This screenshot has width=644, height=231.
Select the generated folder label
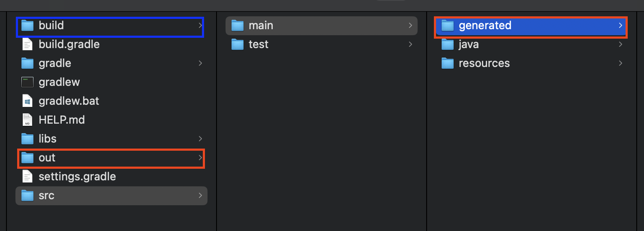(x=485, y=26)
